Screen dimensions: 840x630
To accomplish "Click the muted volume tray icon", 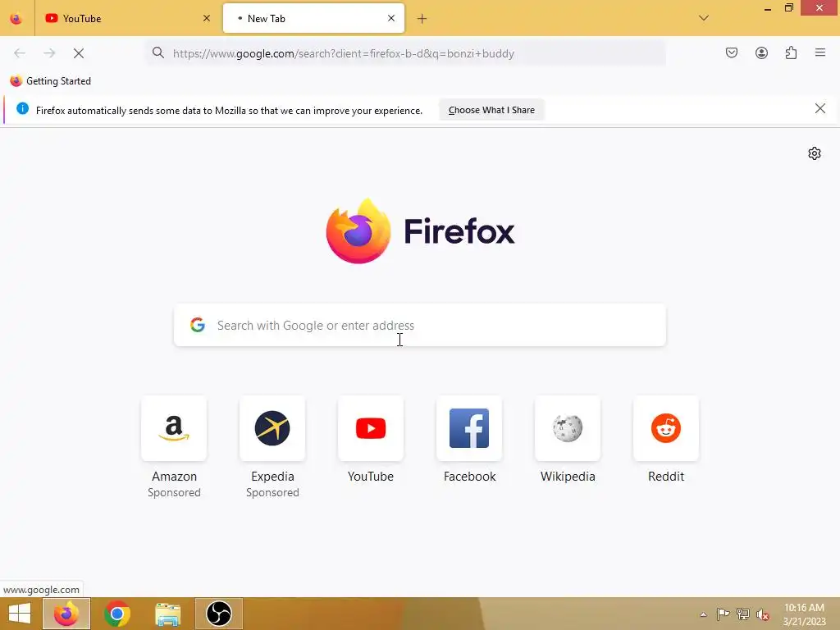I will click(763, 615).
